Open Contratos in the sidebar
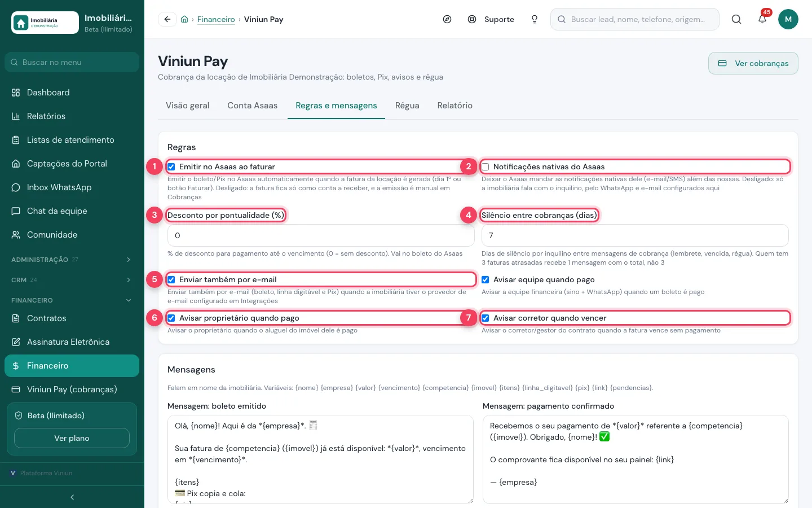 72,318
